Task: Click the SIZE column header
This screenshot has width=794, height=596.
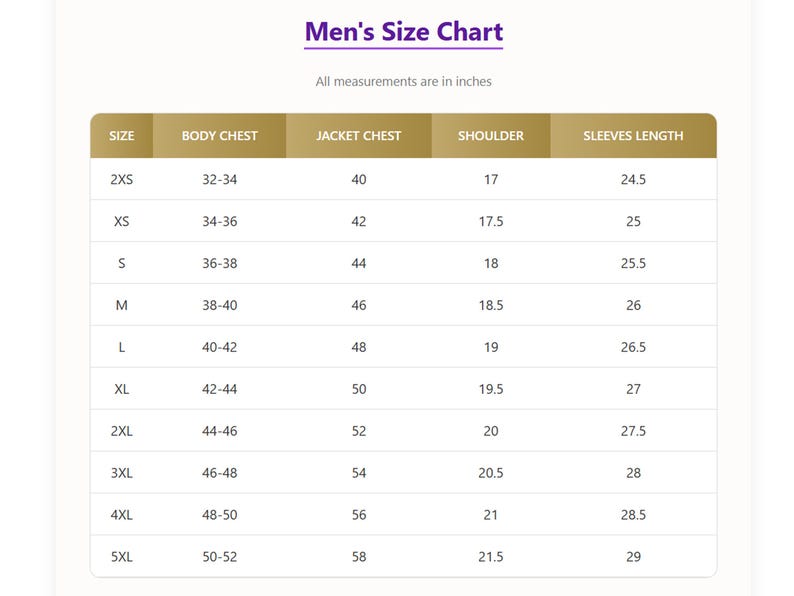Action: click(x=122, y=136)
